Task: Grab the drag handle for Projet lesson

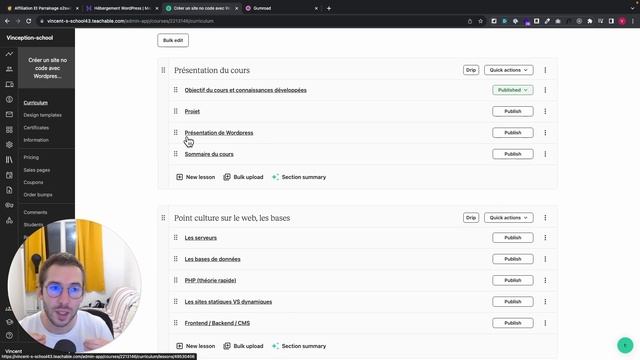Action: click(176, 111)
